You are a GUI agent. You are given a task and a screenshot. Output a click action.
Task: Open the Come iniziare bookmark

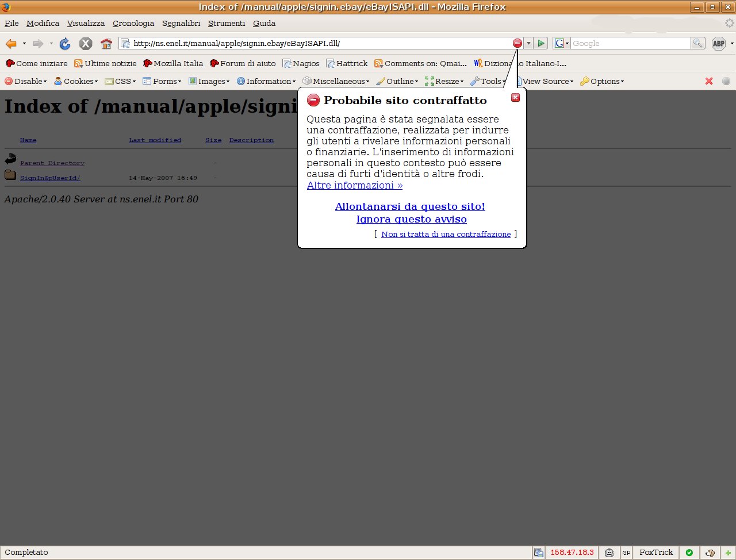click(x=36, y=63)
